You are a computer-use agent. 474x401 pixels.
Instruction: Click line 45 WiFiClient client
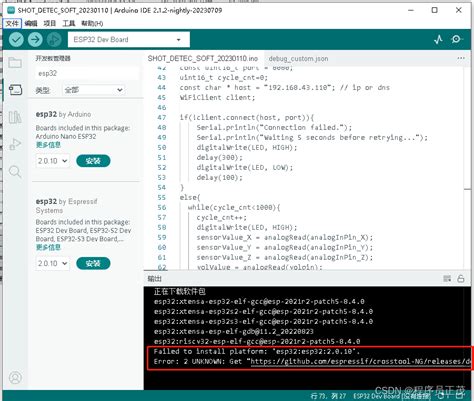(x=217, y=98)
